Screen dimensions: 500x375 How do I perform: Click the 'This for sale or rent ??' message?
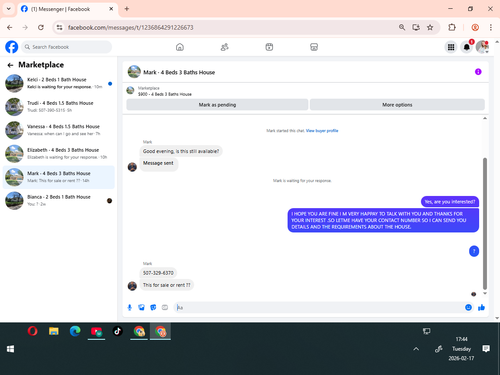click(167, 285)
